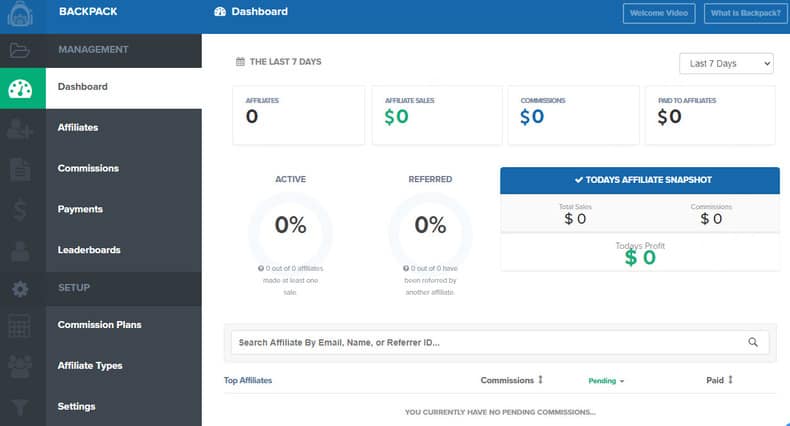Screen dimensions: 790x426
Task: Focus the Search Affiliate input field
Action: point(500,342)
